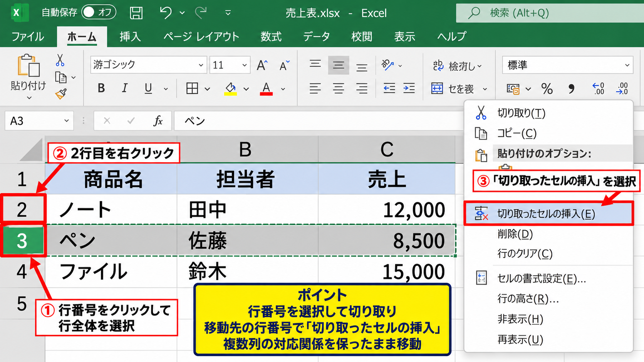Click the Align Right icon

pyautogui.click(x=362, y=88)
